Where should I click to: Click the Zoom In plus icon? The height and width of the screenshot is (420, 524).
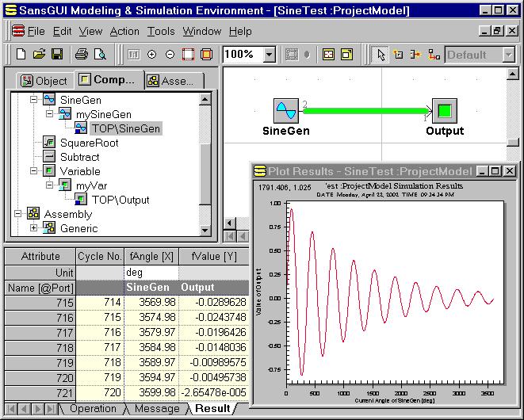pos(151,55)
